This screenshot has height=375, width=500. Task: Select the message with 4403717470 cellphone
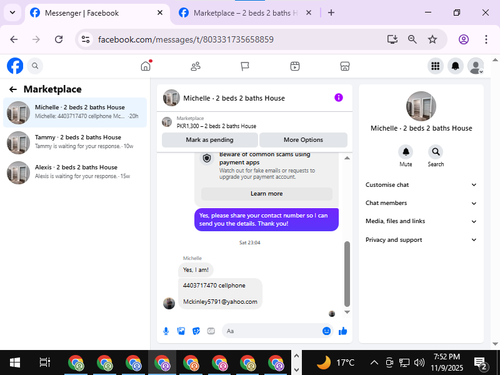220,293
